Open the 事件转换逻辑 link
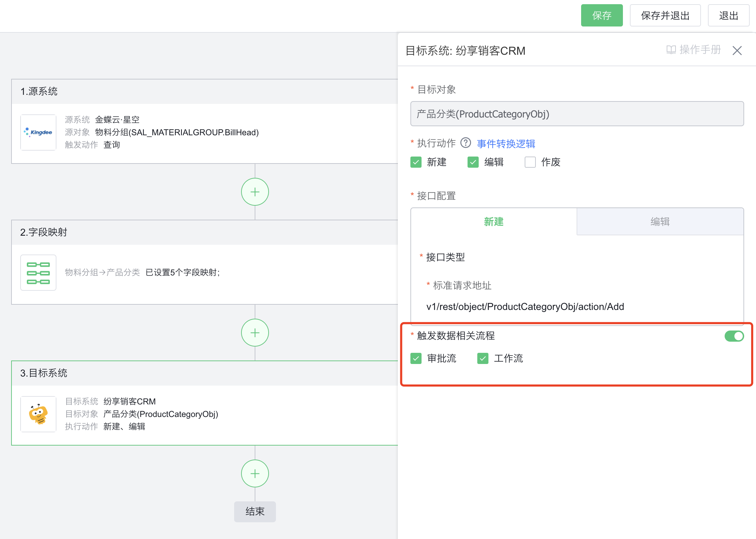756x539 pixels. pos(506,144)
